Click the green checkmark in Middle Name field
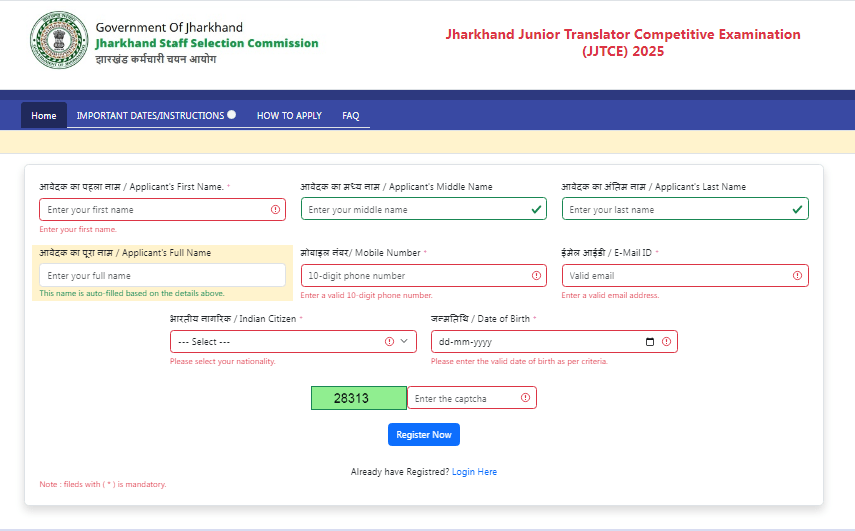Screen dimensions: 855x531 pyautogui.click(x=536, y=210)
